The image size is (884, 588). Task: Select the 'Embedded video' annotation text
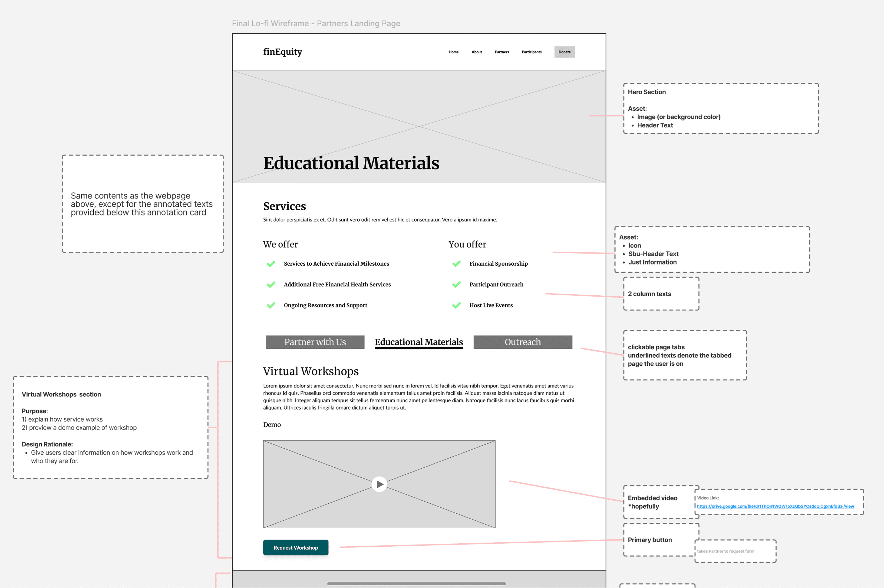[652, 498]
